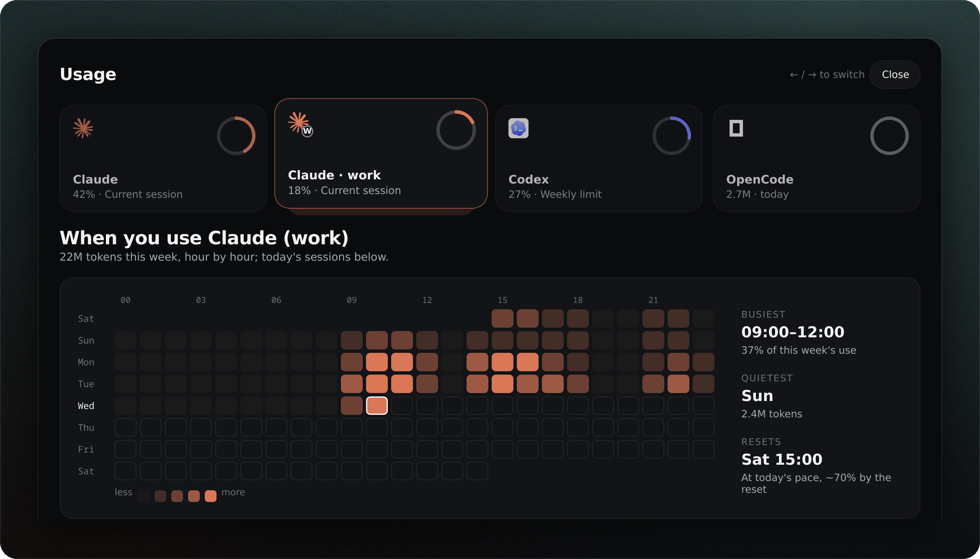Click the Tue 15:00 heatmap cell
The height and width of the screenshot is (559, 980).
point(503,384)
